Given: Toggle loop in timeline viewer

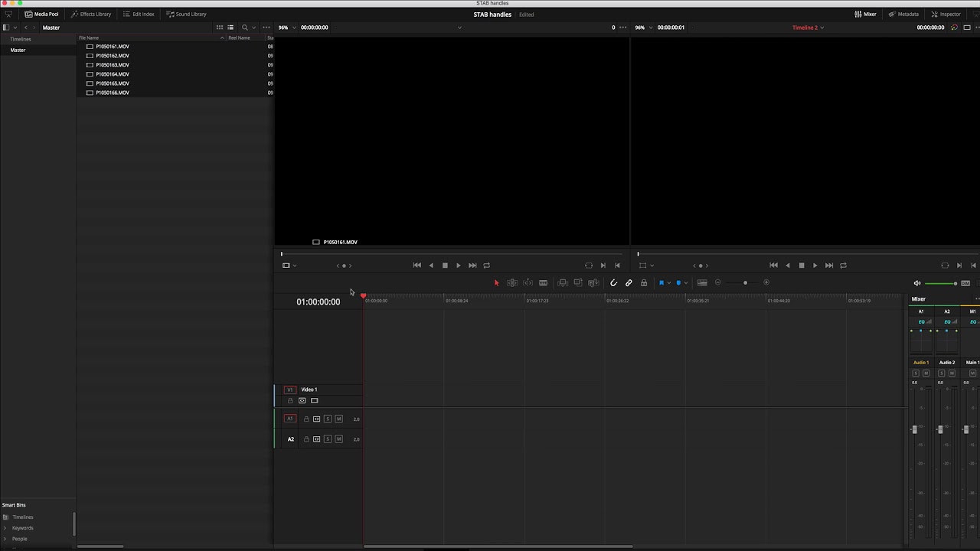Looking at the screenshot, I should pyautogui.click(x=843, y=266).
